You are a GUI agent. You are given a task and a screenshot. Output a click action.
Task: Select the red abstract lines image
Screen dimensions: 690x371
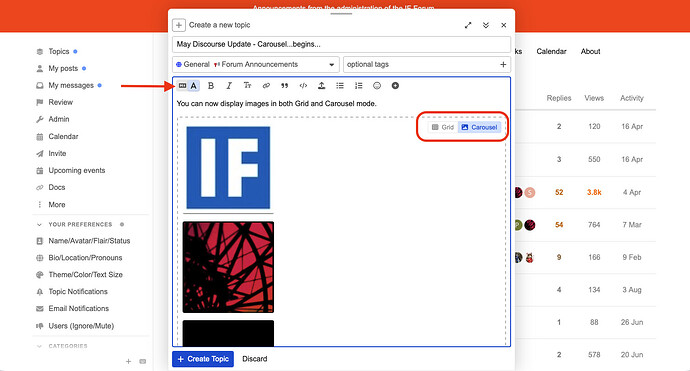click(228, 267)
